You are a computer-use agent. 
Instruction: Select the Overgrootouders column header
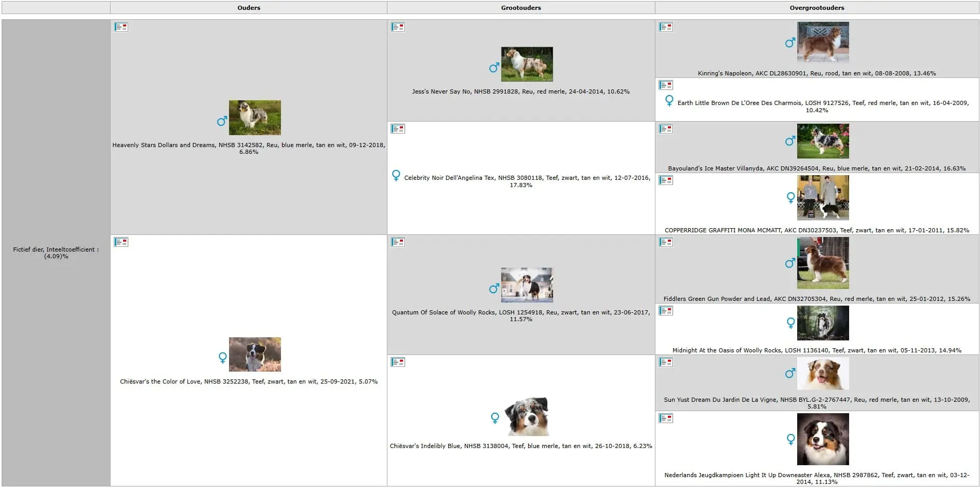click(x=817, y=8)
